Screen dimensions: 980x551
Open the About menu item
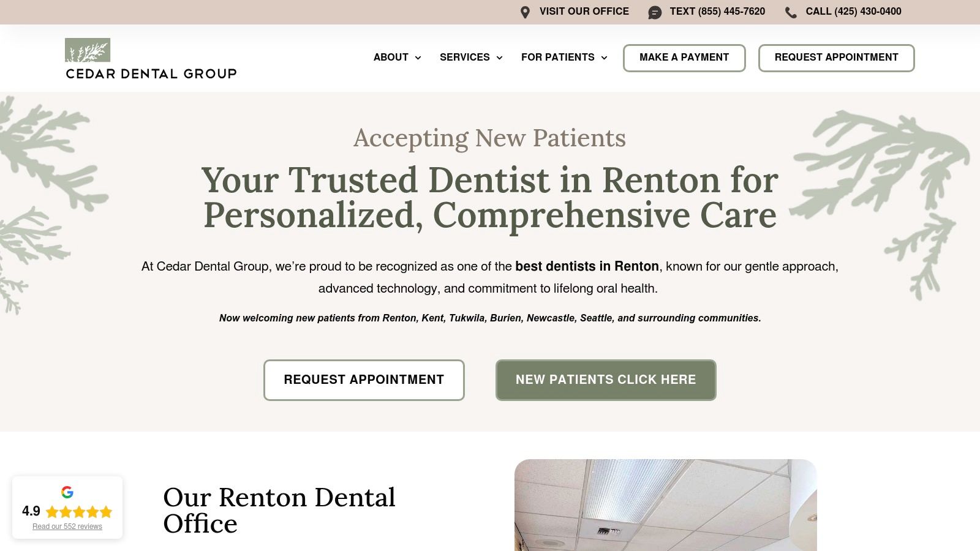tap(392, 58)
